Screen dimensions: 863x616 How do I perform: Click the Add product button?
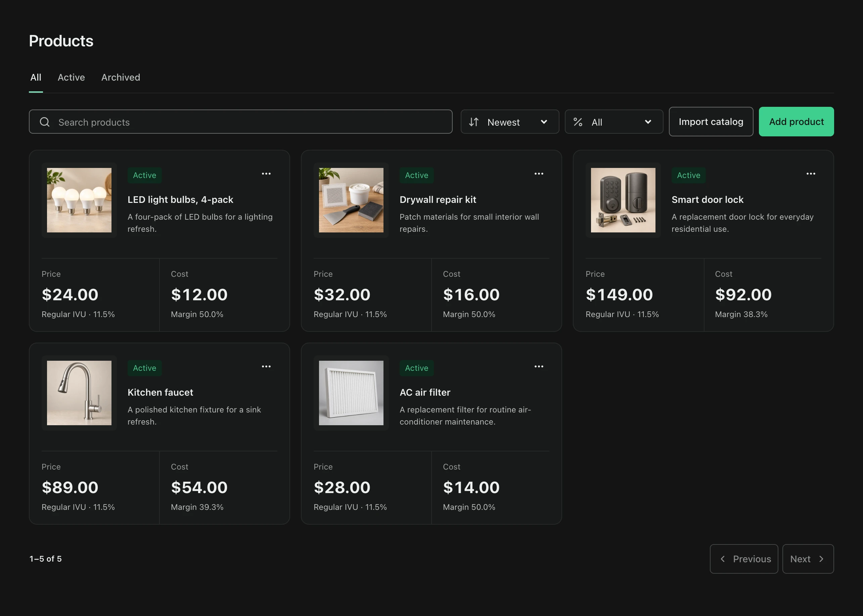[x=796, y=121]
